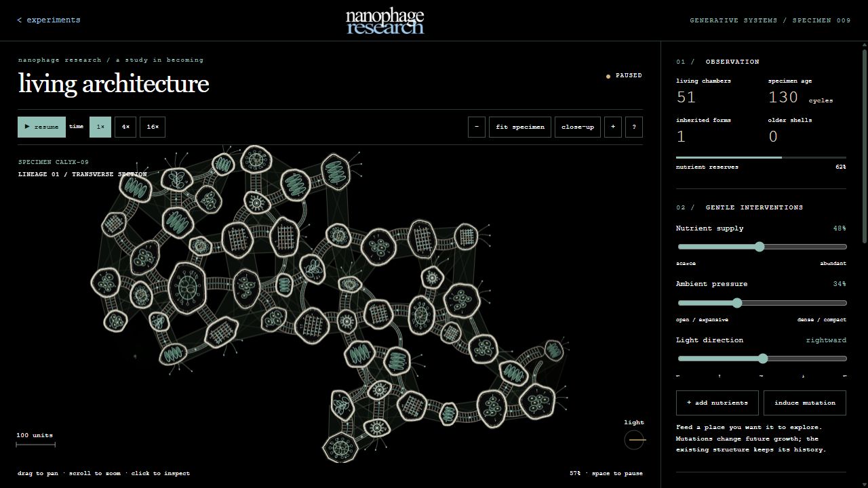Click the 'space to pause' hint

(x=617, y=473)
